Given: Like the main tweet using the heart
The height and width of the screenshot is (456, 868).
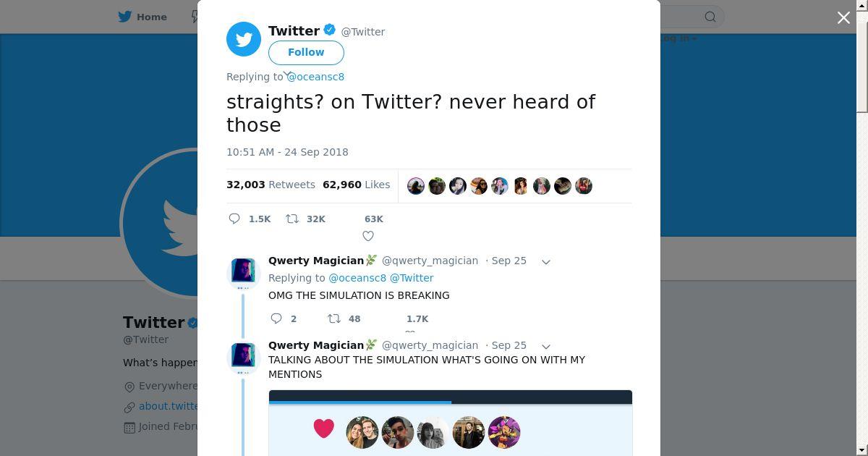Looking at the screenshot, I should [368, 235].
